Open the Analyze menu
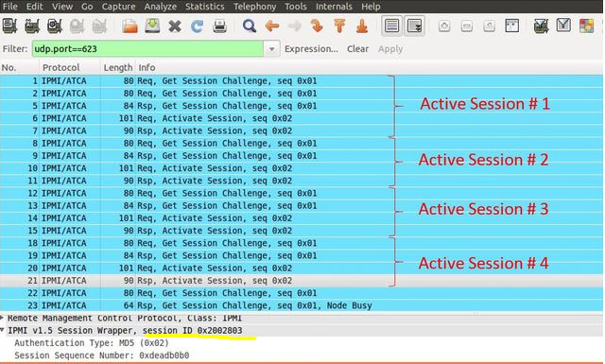The width and height of the screenshot is (605, 364). point(161,7)
